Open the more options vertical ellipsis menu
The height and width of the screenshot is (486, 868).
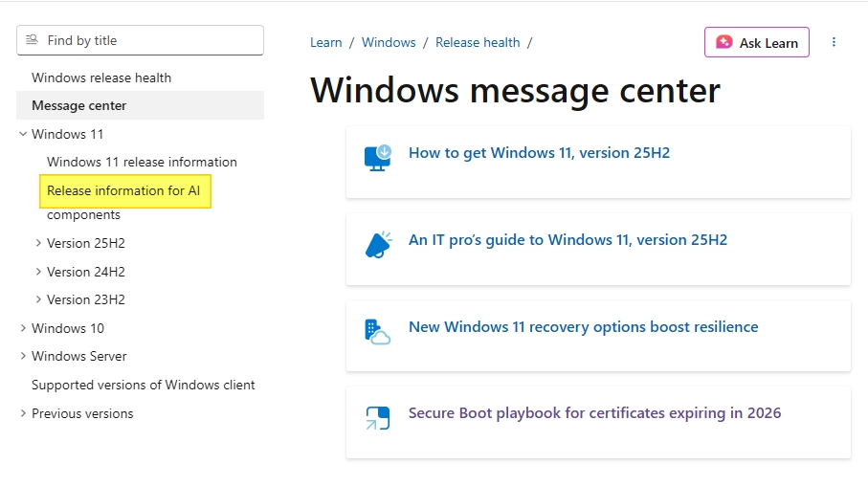pos(834,42)
